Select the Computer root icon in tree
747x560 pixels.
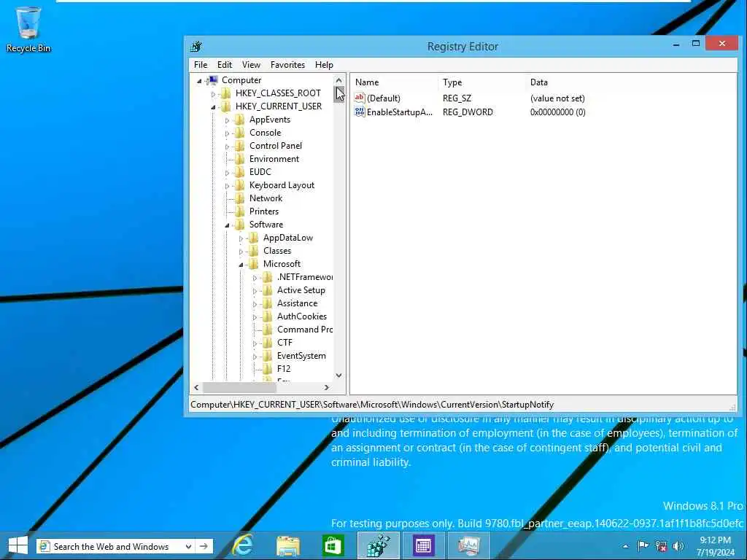point(213,80)
